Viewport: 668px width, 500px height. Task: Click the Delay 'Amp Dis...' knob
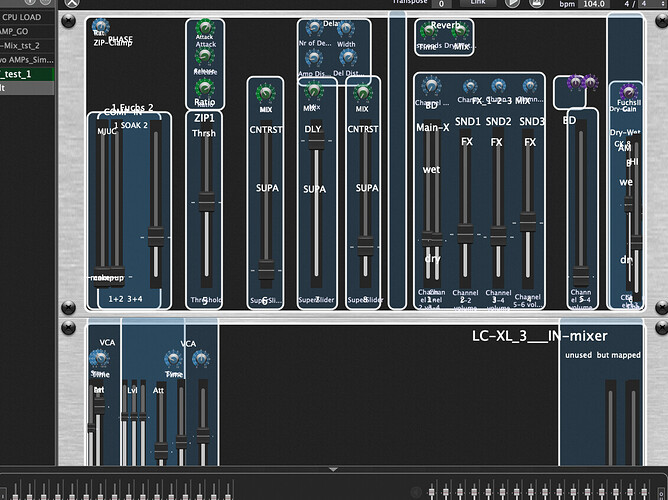[314, 57]
